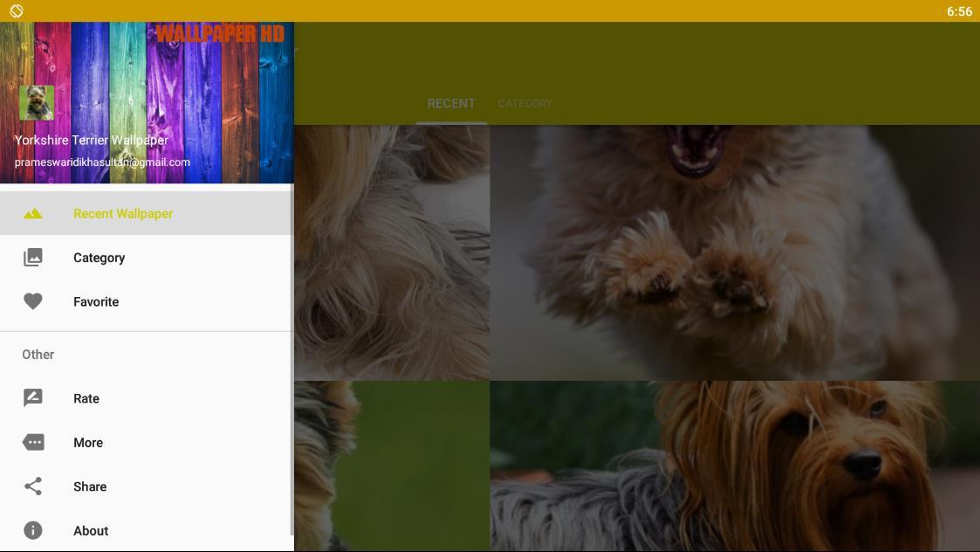Click the Rate review icon
Screen dimensions: 980x552
pyautogui.click(x=32, y=398)
